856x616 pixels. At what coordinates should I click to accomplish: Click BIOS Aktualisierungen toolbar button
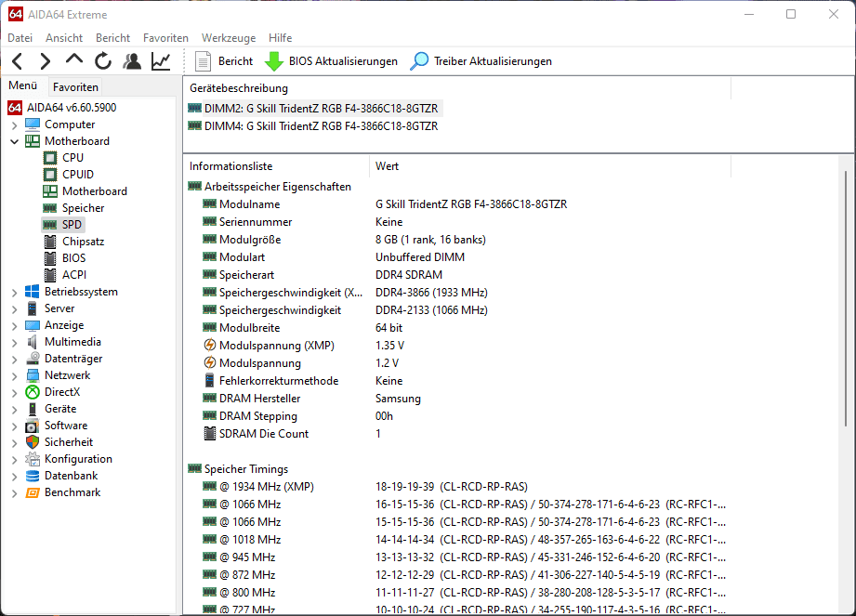click(331, 61)
